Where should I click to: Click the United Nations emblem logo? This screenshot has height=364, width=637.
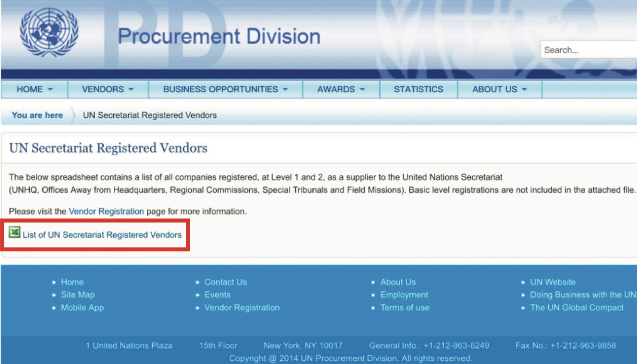pos(49,32)
